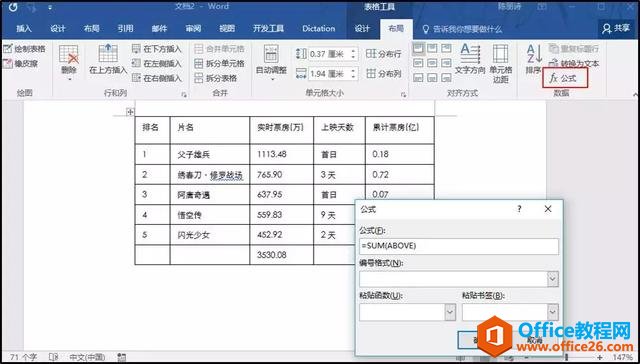Close the Formula (公式) dialog
Image resolution: width=640 pixels, height=364 pixels.
[x=548, y=209]
